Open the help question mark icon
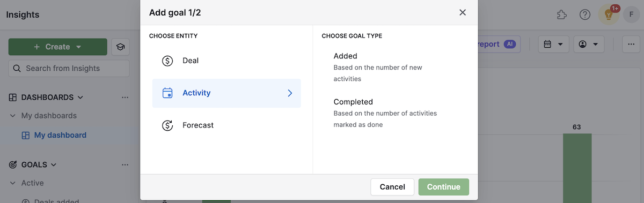This screenshot has width=644, height=203. (x=585, y=14)
